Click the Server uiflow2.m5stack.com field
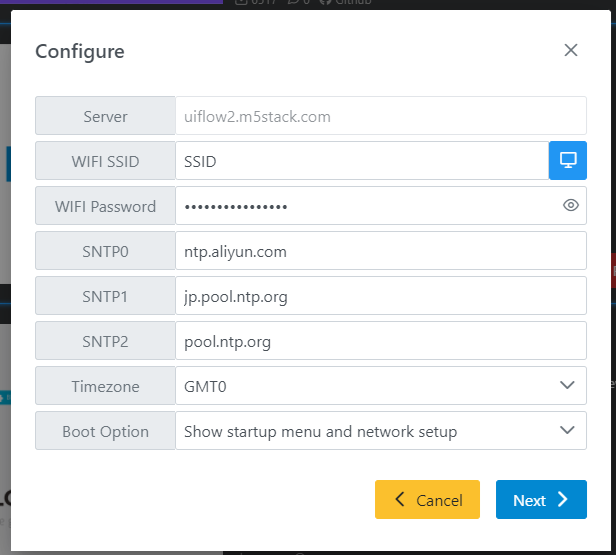 coord(380,116)
